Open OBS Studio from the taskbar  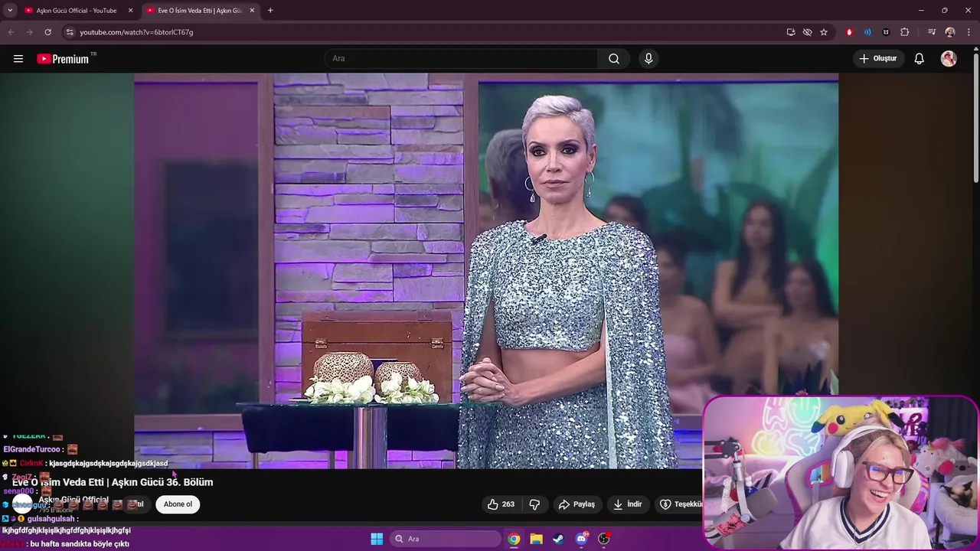(x=604, y=539)
